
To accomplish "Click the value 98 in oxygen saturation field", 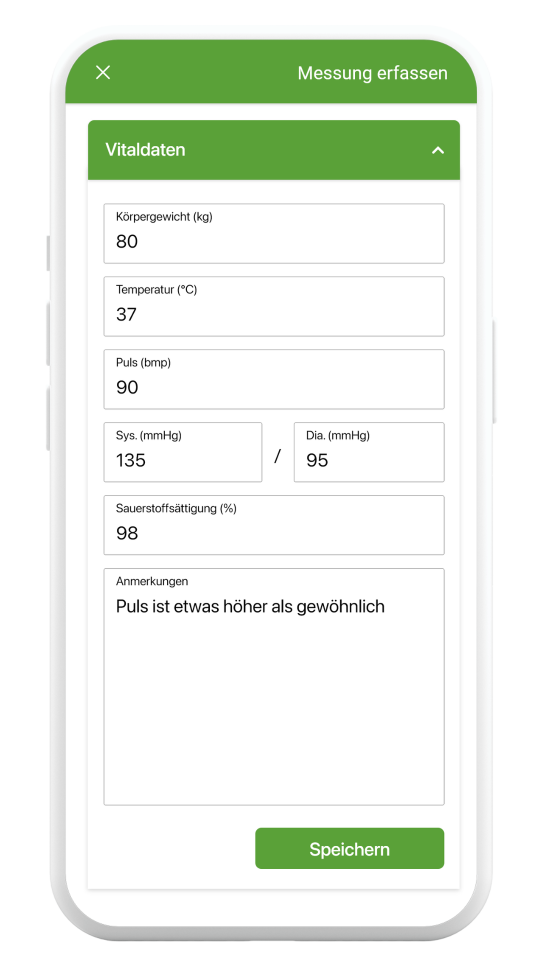I will tap(127, 533).
